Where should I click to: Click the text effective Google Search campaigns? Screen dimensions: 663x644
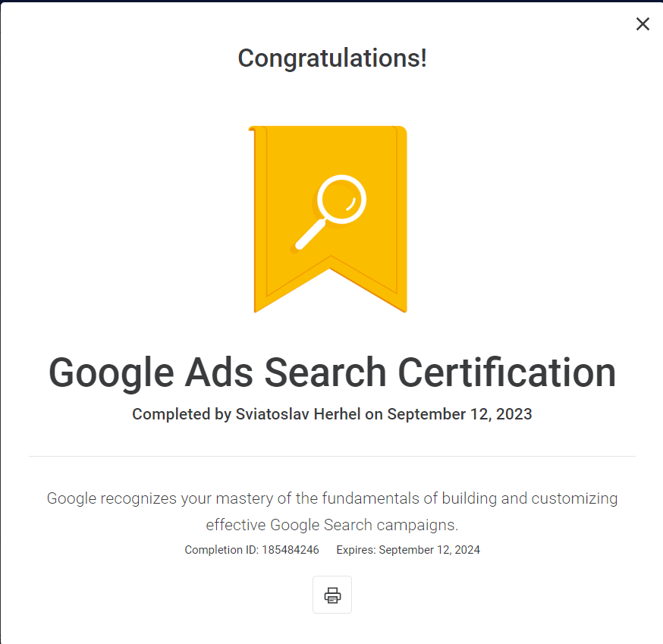(332, 524)
